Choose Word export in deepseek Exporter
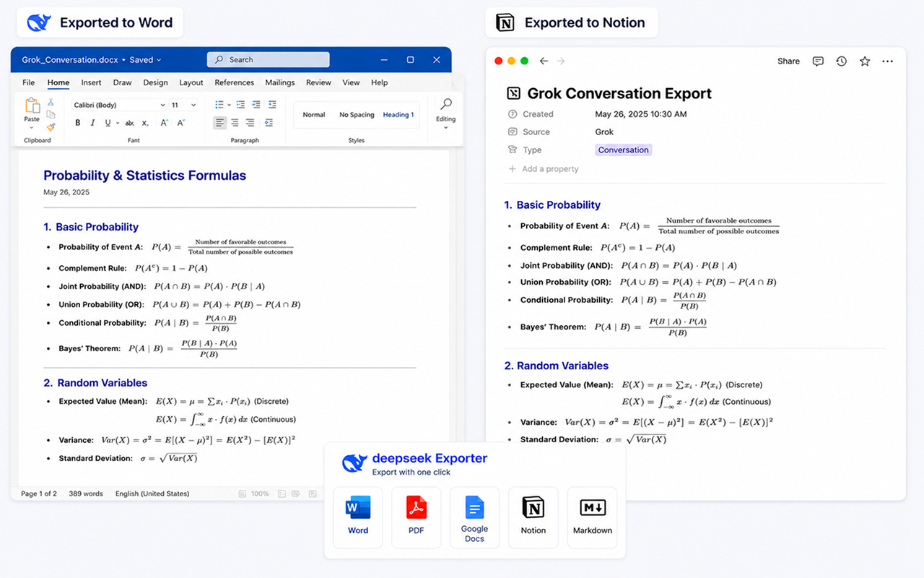 (x=358, y=517)
